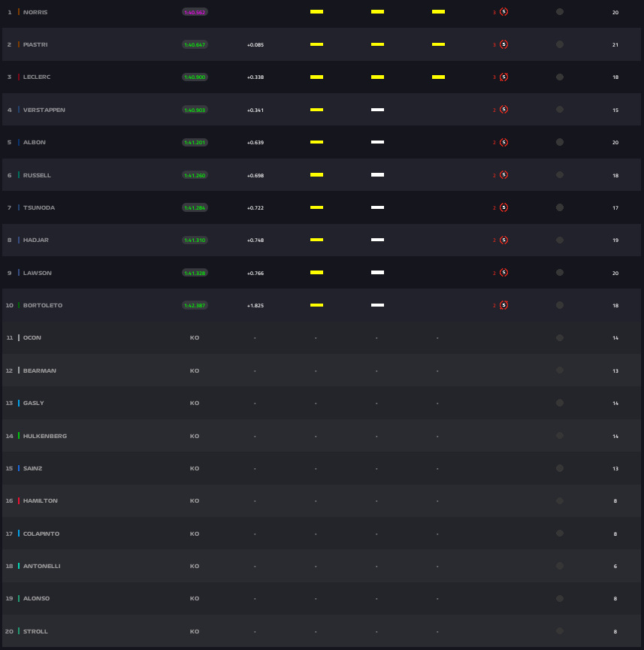Viewport: 644px width, 650px height.
Task: Click lap count 6 in Antonelli's row
Action: (615, 567)
